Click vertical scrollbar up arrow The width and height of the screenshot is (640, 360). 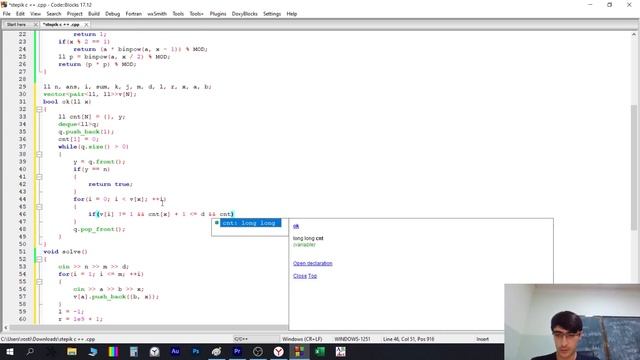(633, 35)
